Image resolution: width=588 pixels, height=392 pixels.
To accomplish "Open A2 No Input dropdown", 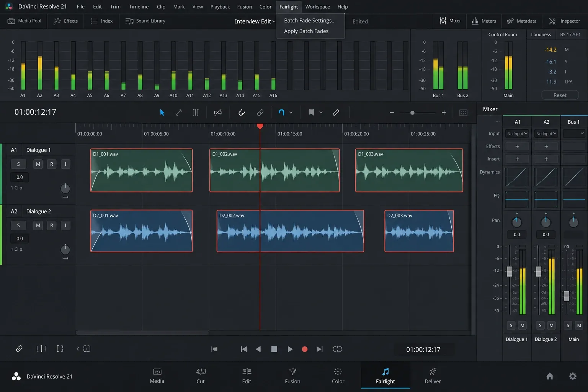I will [x=546, y=134].
